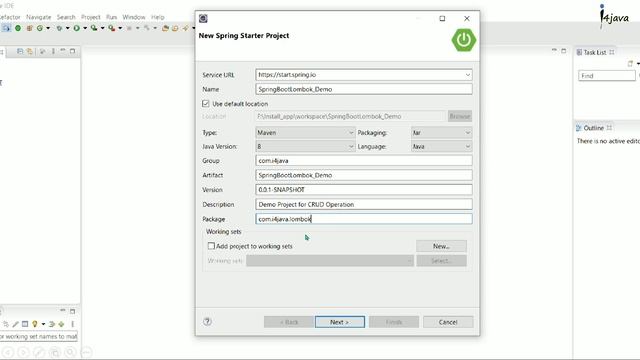Click the orange package icon in main toolbar
Screen dimensions: 640x360
point(29,28)
